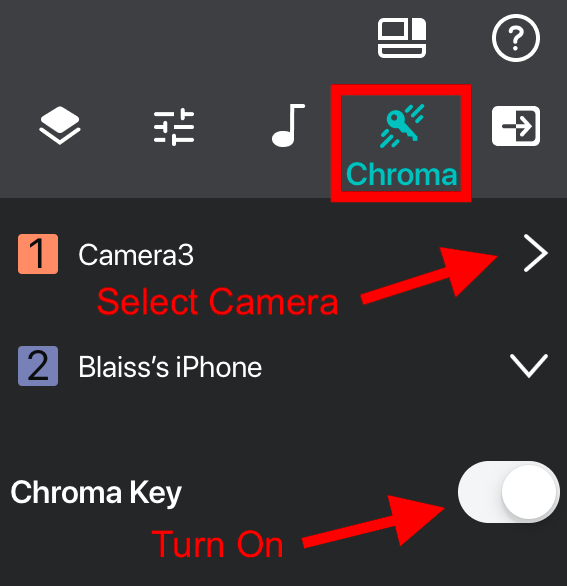Open the music note audio panel
Image resolution: width=567 pixels, height=586 pixels.
(x=288, y=125)
